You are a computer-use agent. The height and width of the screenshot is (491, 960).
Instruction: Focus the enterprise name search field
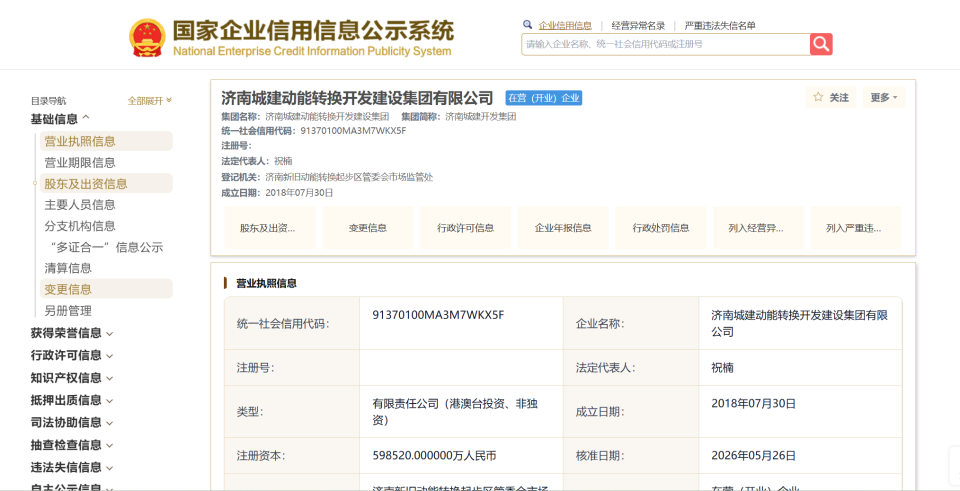pyautogui.click(x=666, y=44)
